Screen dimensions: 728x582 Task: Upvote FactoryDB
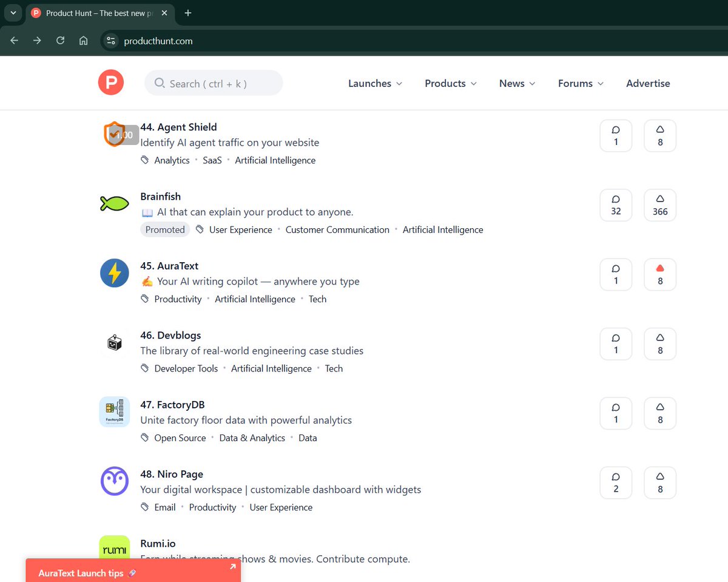(x=660, y=413)
